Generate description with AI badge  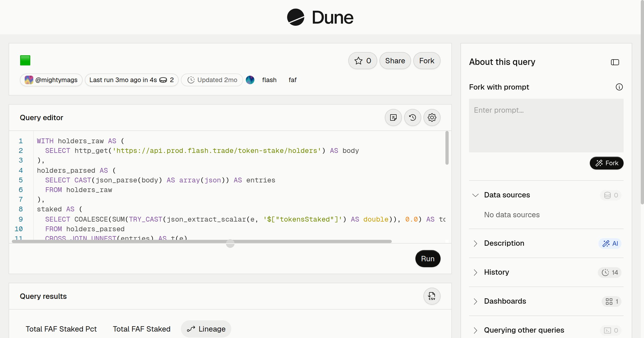(x=610, y=243)
